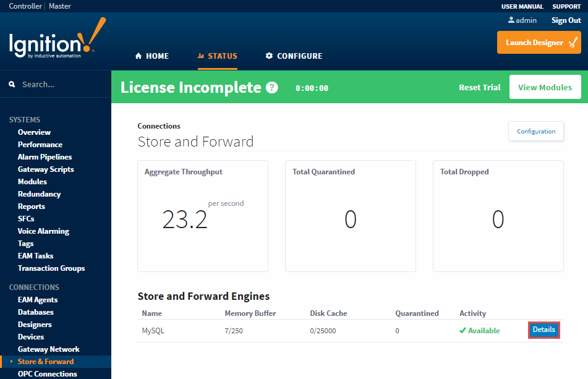Open modules with View Modules button
588x379 pixels.
pos(545,87)
